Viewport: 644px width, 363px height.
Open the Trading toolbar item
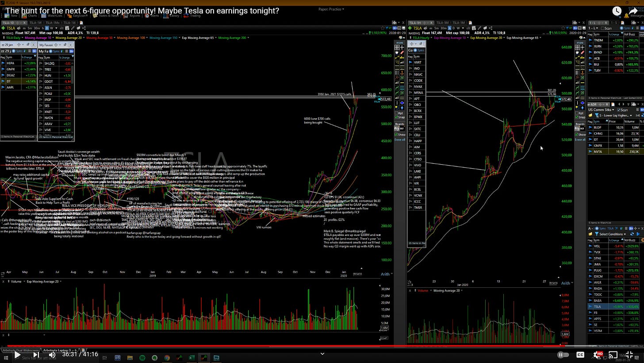click(192, 15)
